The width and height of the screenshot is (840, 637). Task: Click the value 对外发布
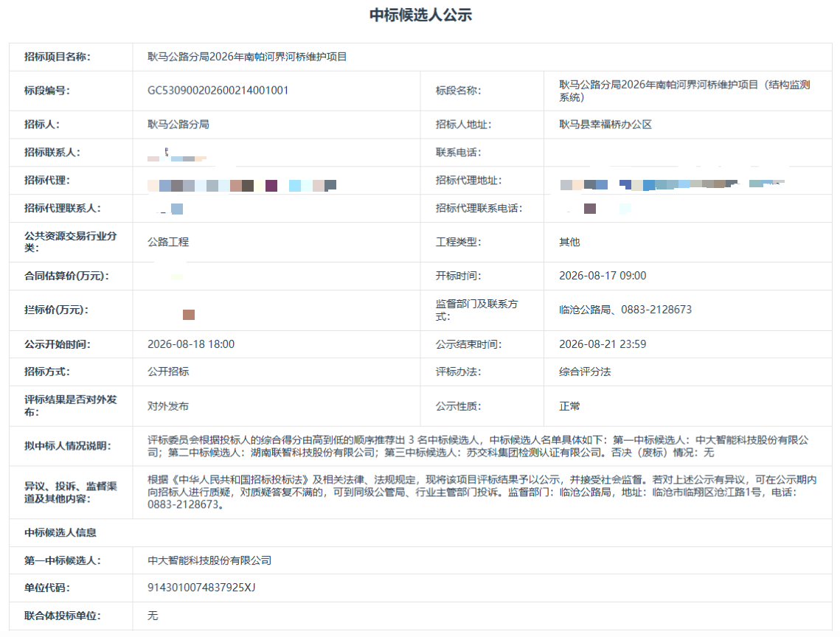[168, 406]
